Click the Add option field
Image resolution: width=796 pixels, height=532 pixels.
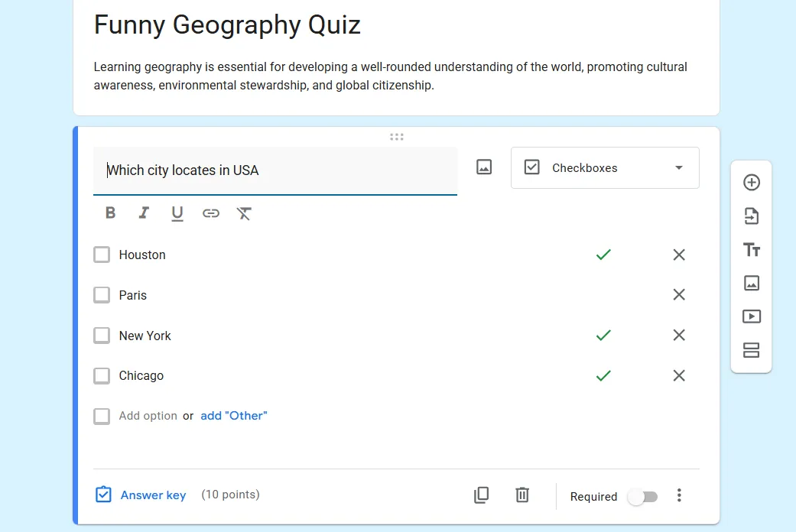pos(148,416)
